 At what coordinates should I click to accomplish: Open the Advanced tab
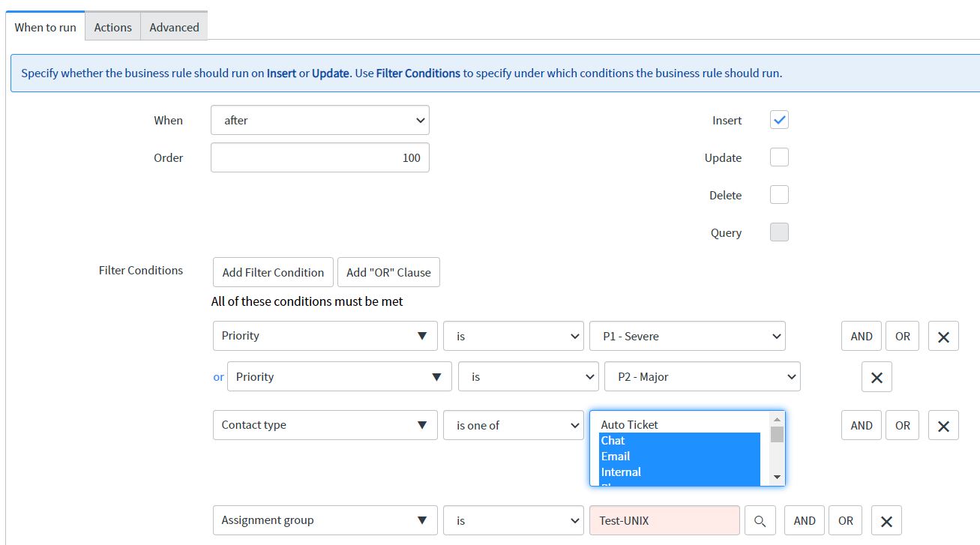(174, 27)
